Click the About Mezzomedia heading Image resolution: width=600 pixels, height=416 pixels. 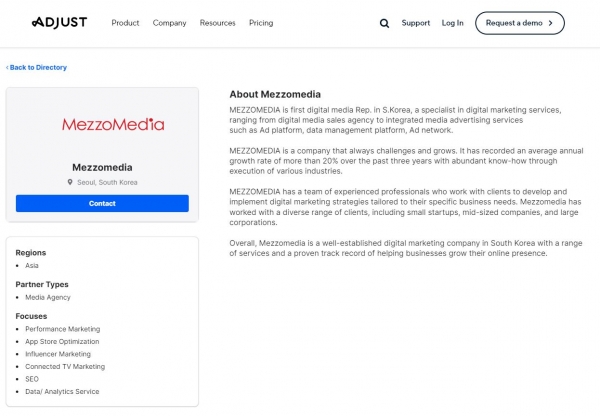[x=275, y=94]
